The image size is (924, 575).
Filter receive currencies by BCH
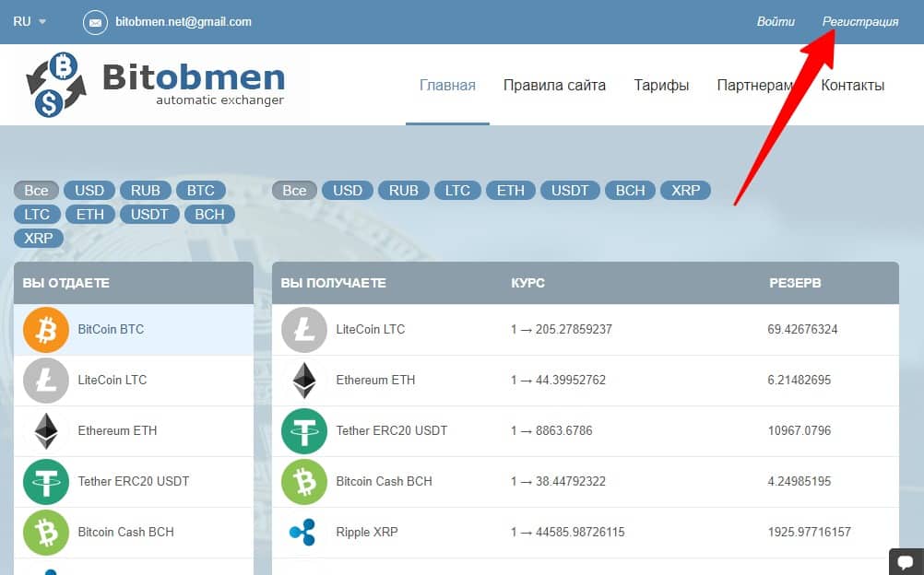(x=630, y=191)
